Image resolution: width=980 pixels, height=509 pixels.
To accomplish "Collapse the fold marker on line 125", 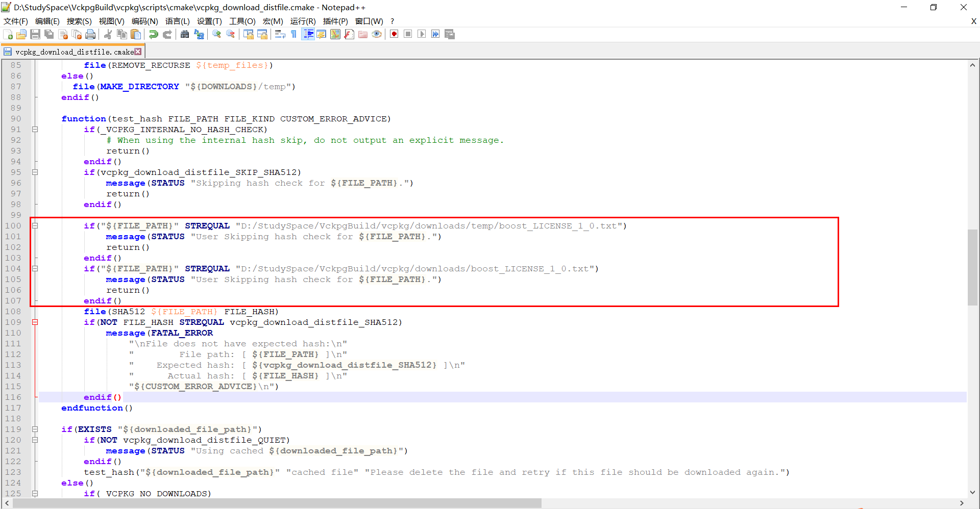I will [x=35, y=493].
